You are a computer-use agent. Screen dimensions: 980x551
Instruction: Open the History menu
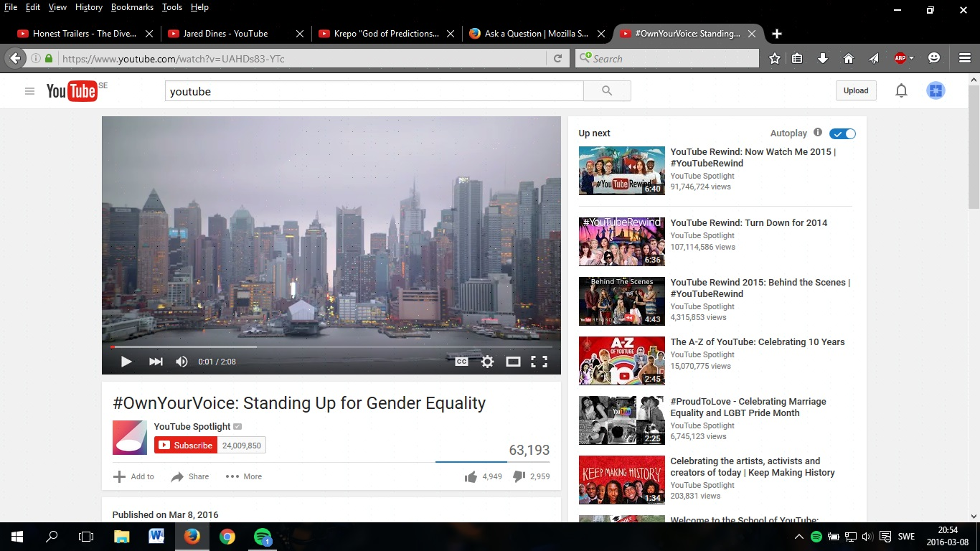[x=89, y=7]
